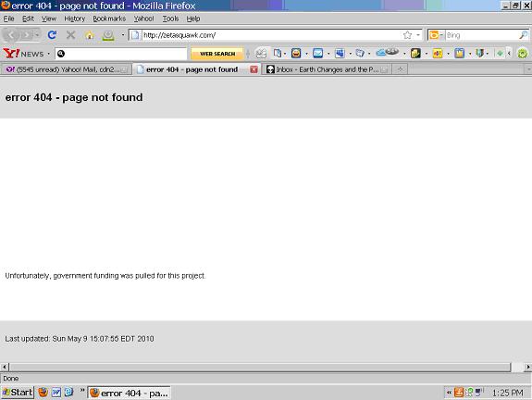
Task: Open the Yahoo toolbar mail envelope icon
Action: coord(318,53)
